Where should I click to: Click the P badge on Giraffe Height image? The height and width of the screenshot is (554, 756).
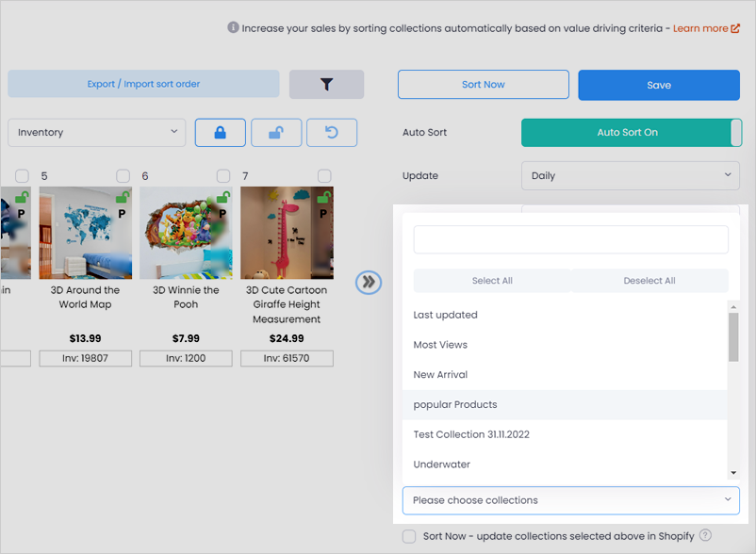pos(323,214)
